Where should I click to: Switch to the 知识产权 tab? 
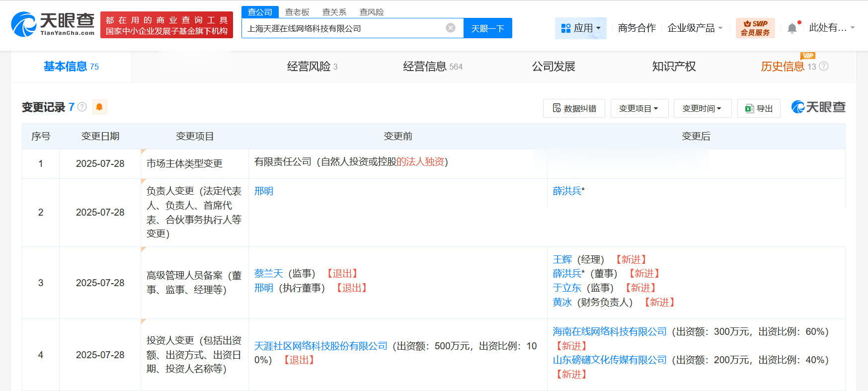pos(674,67)
